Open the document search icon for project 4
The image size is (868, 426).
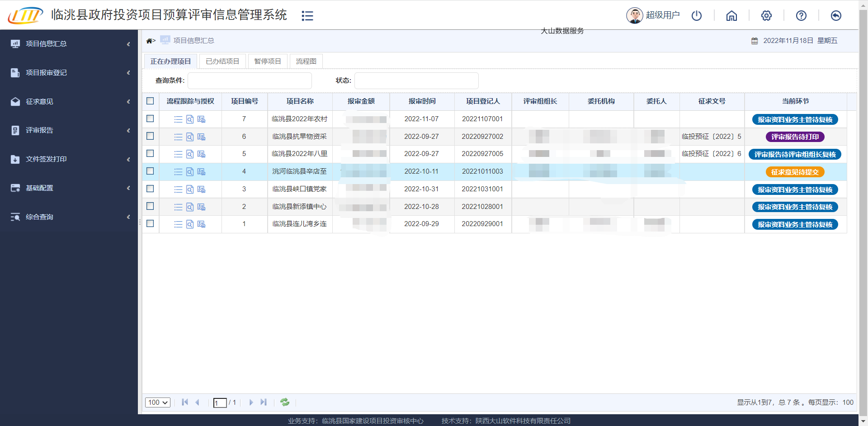coord(190,172)
